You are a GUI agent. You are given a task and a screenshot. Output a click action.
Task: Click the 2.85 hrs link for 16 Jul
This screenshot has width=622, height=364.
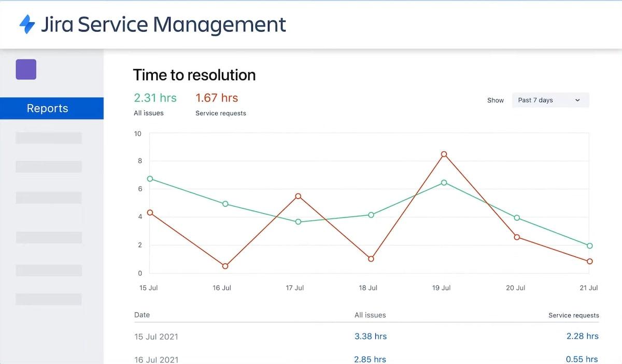[370, 359]
